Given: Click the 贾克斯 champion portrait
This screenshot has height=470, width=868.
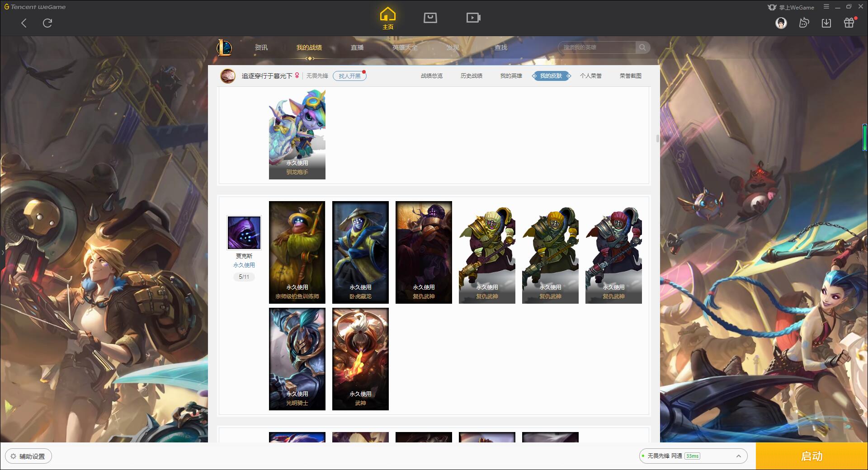Looking at the screenshot, I should click(244, 233).
